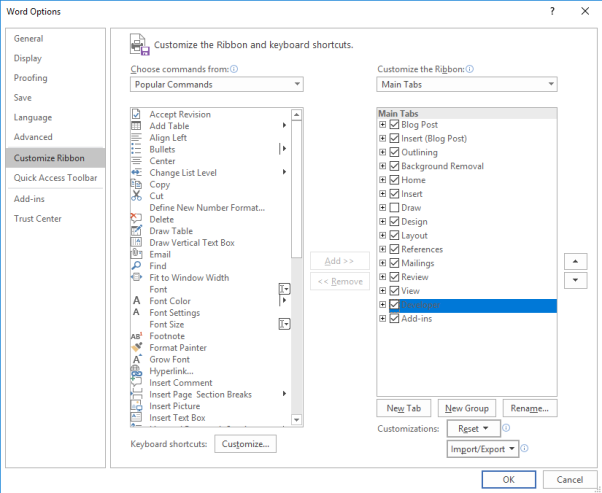Image resolution: width=602 pixels, height=493 pixels.
Task: Click the Footnote AB icon
Action: tap(136, 336)
